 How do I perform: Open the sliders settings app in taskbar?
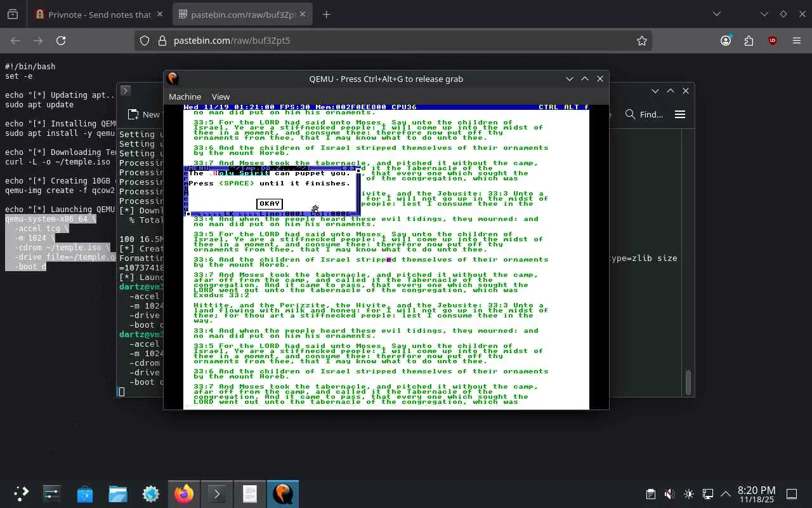(x=51, y=493)
